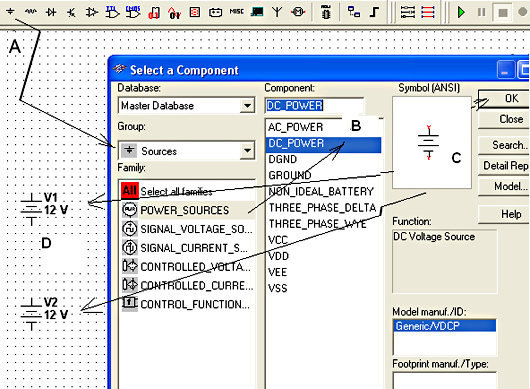
Task: Choose Select all families entry
Action: pos(188,191)
